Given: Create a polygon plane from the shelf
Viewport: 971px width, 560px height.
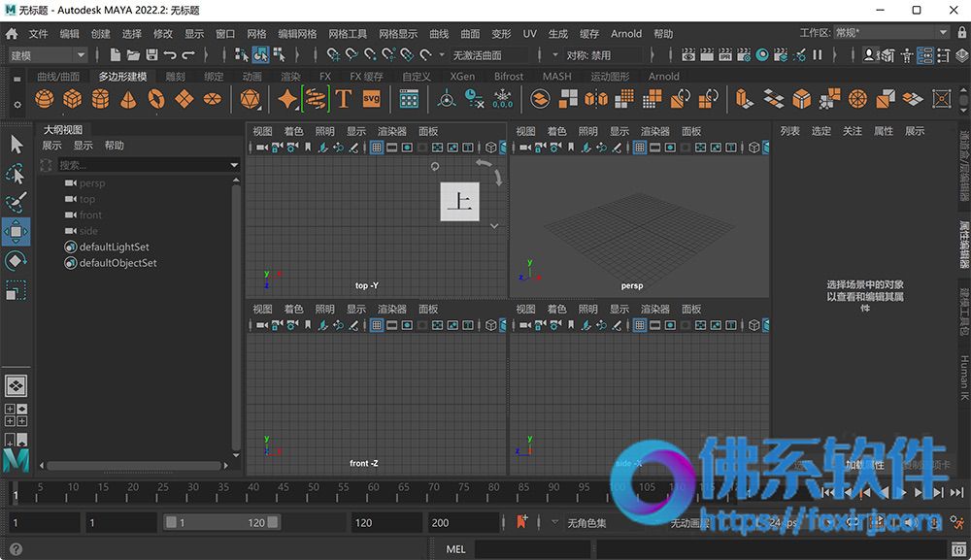Looking at the screenshot, I should tap(184, 98).
